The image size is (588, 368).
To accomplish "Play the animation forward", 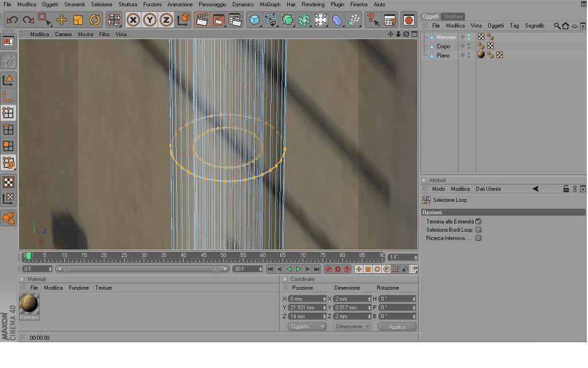I will pos(299,269).
